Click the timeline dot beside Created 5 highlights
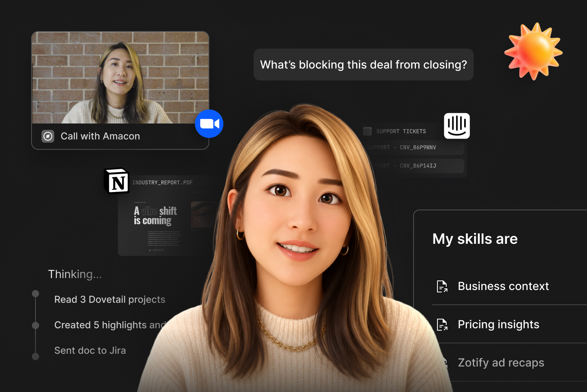The width and height of the screenshot is (587, 392). [35, 325]
